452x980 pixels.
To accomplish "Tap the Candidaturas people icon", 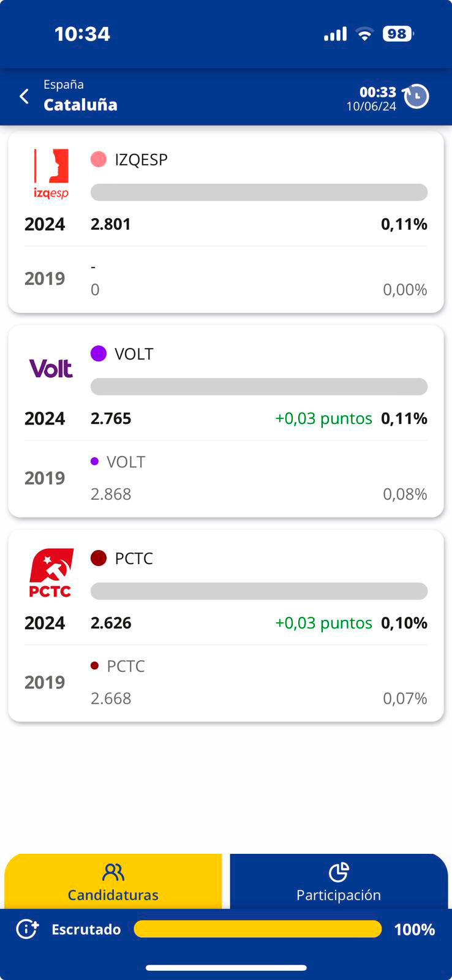I will point(113,872).
